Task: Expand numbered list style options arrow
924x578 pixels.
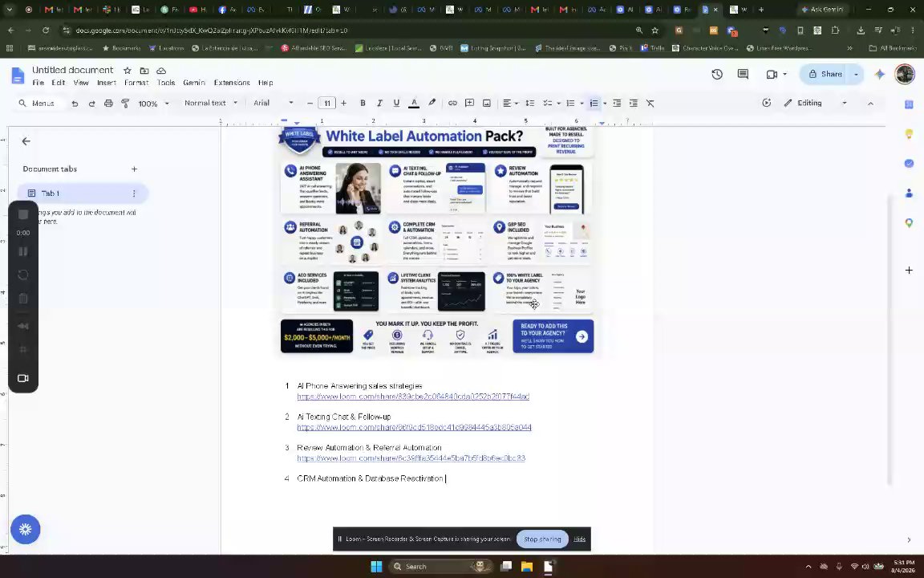Action: [605, 104]
